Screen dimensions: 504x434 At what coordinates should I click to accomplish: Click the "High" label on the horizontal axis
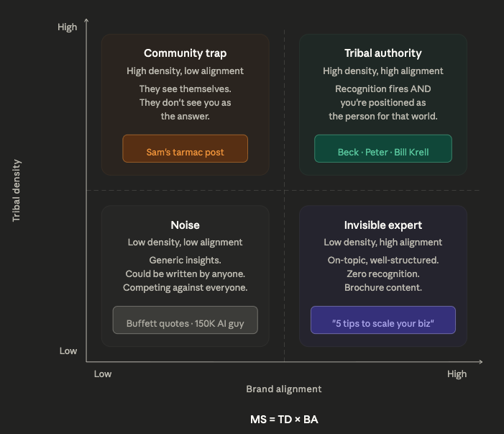click(x=457, y=374)
